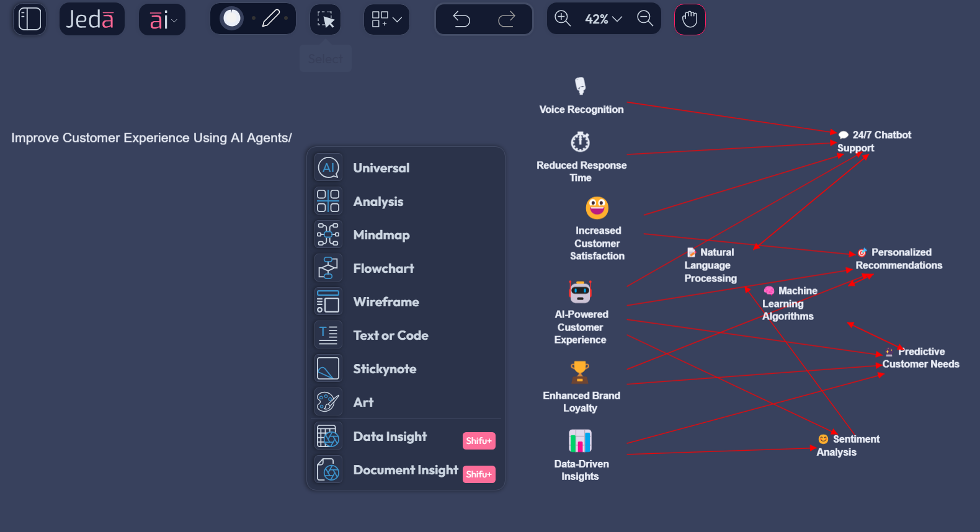The height and width of the screenshot is (532, 980).
Task: Open the 42% zoom level dropdown
Action: point(604,19)
